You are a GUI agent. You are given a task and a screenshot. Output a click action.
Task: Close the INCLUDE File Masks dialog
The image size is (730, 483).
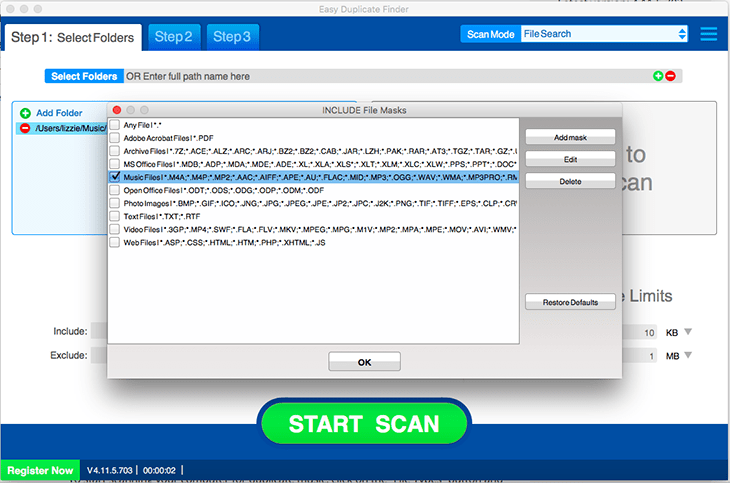[117, 110]
